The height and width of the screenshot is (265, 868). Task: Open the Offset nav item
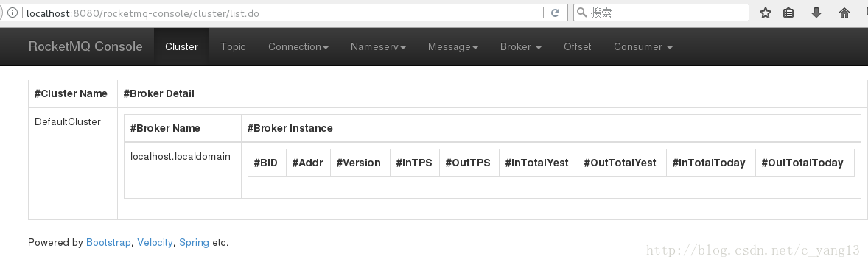tap(578, 47)
